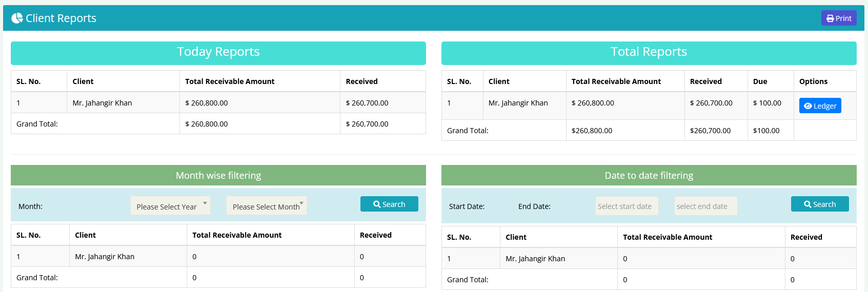Click Grand Total label in Today Reports table
Viewport: 868px width, 292px height.
tap(37, 124)
